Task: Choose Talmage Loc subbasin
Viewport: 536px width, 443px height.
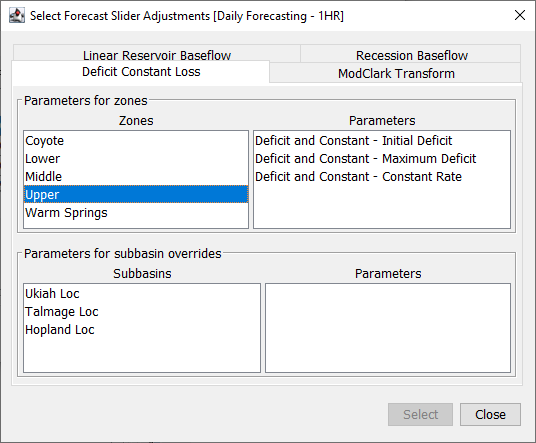Action: (x=142, y=312)
